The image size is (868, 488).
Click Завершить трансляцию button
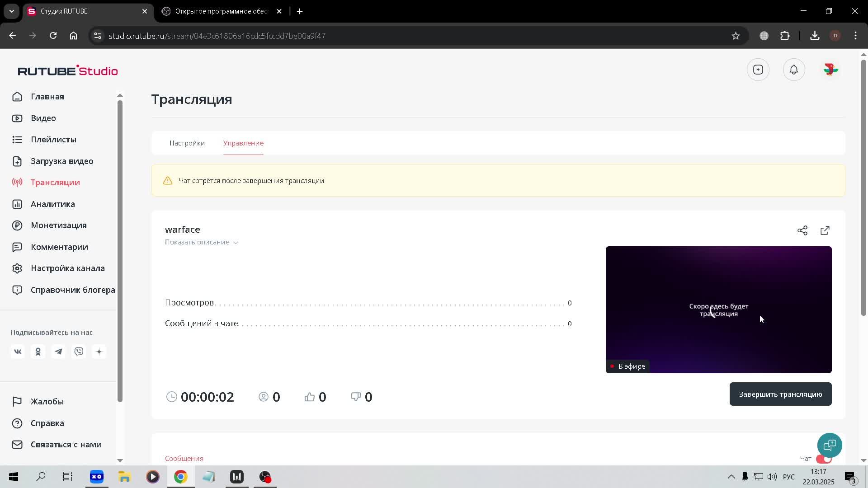[x=780, y=394]
